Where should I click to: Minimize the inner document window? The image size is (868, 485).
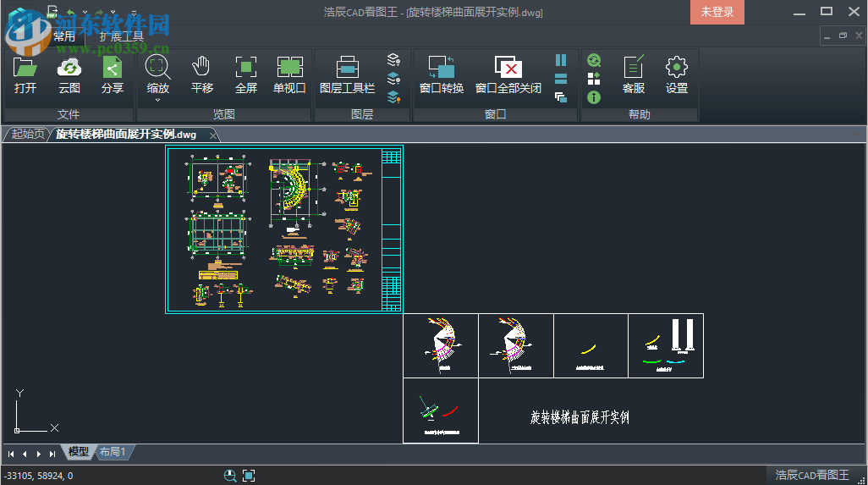(x=827, y=36)
